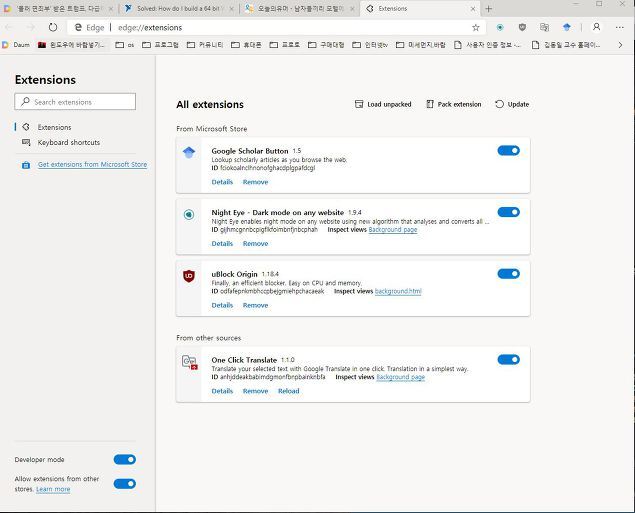Click Load unpacked button
Image resolution: width=635 pixels, height=513 pixels.
pos(383,104)
